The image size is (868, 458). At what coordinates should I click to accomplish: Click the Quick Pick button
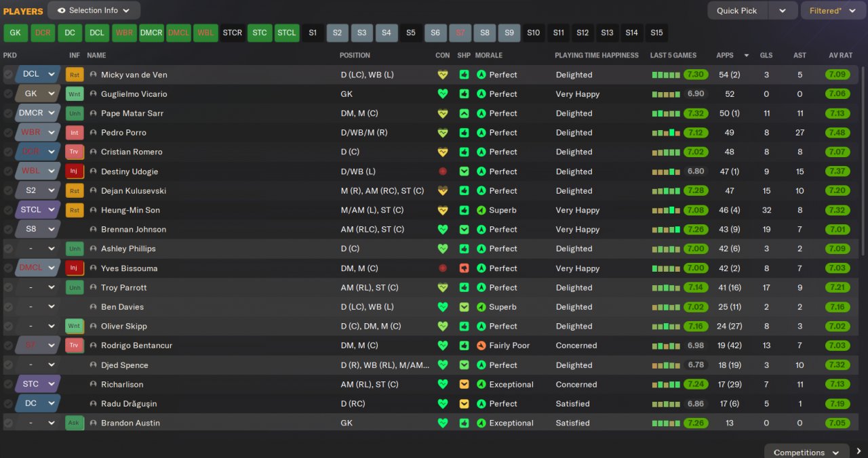coord(737,10)
